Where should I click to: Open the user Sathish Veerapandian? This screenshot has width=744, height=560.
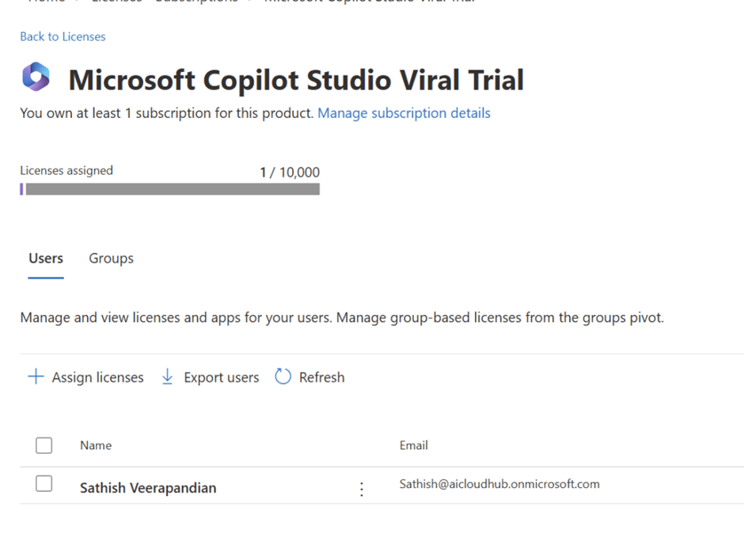click(x=148, y=488)
